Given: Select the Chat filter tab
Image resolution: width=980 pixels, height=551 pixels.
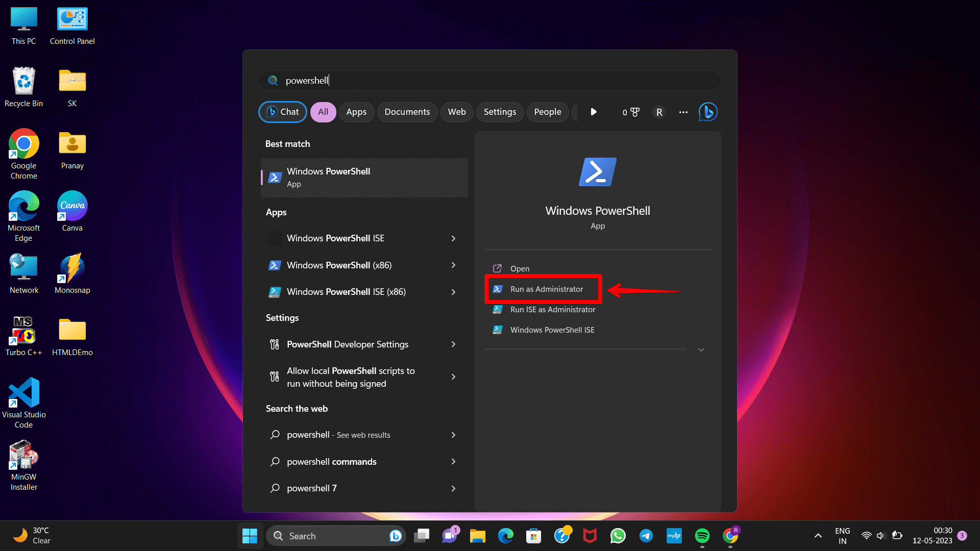Looking at the screenshot, I should pos(283,112).
